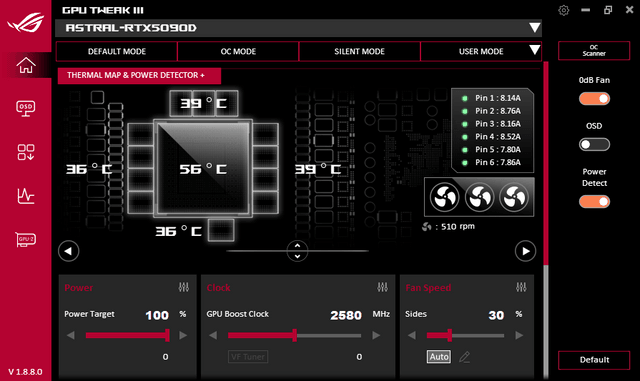Toggle the 0dB Fan switch

click(594, 99)
